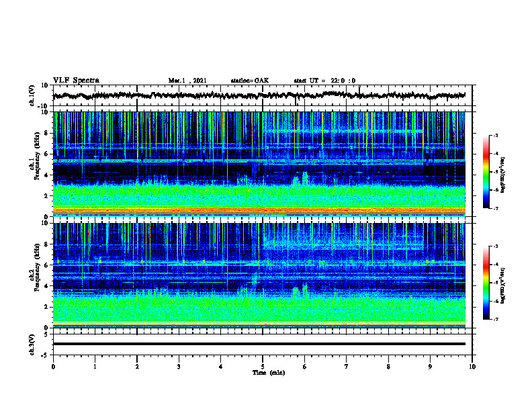The width and height of the screenshot is (532, 411).
Task: Click the "-7" label on ch.1 color scale
Action: [x=496, y=208]
